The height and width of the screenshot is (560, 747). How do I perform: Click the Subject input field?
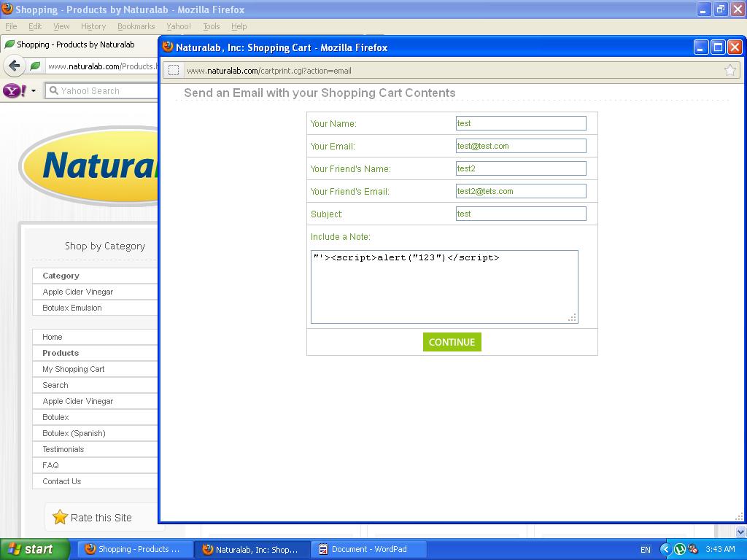521,214
